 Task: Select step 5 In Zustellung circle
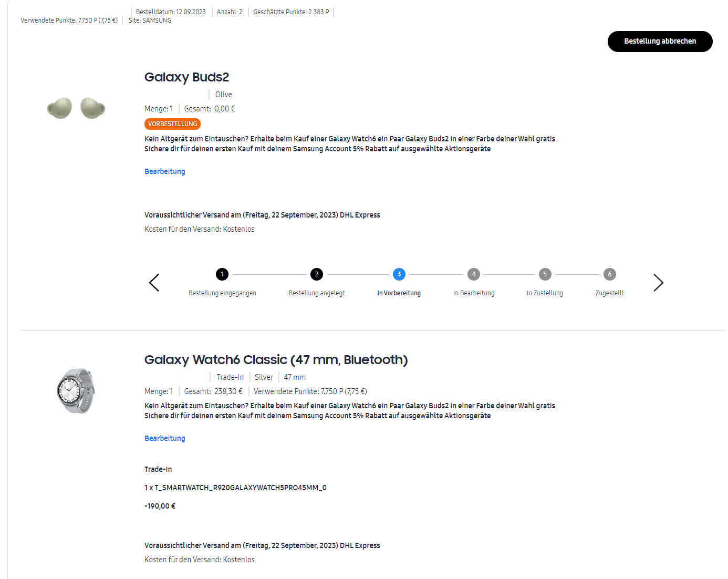[545, 274]
